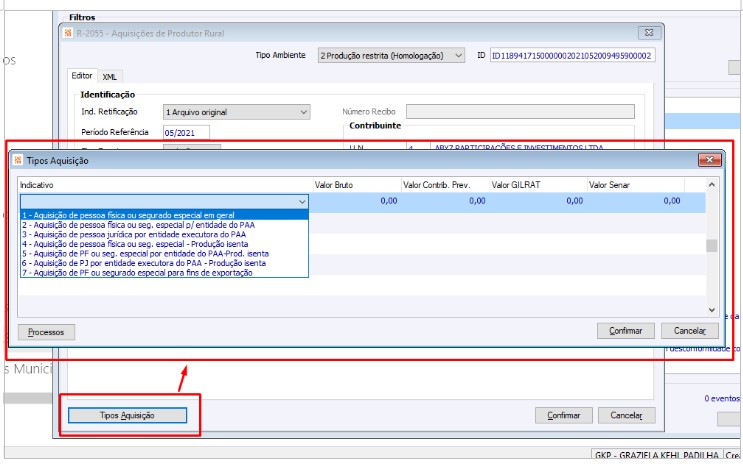743x471 pixels.
Task: Close the Tipos Aquisição dialog
Action: point(709,160)
